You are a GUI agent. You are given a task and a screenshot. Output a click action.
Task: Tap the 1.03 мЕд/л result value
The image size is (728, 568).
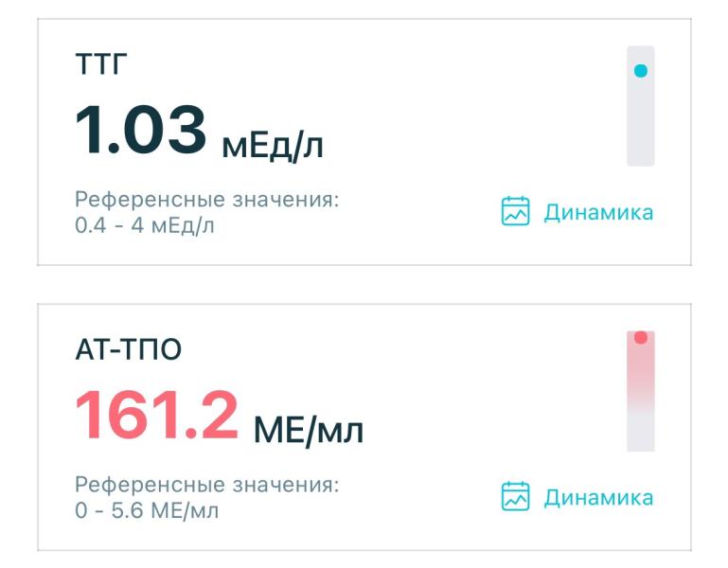click(x=199, y=132)
